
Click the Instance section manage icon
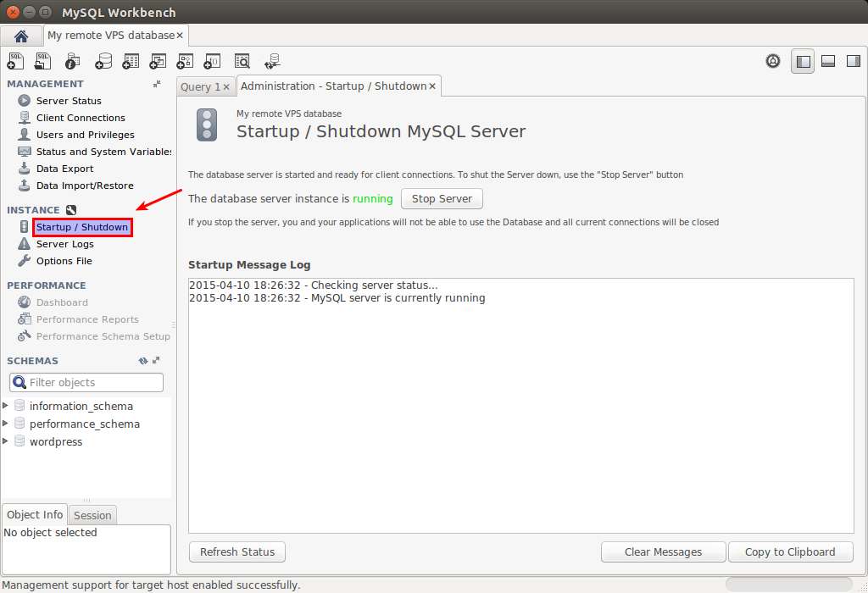coord(71,209)
